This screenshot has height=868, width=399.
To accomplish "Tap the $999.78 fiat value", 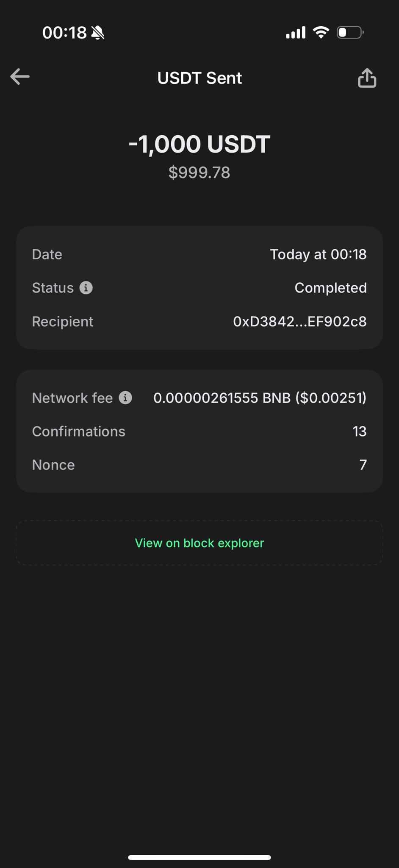I will coord(199,172).
